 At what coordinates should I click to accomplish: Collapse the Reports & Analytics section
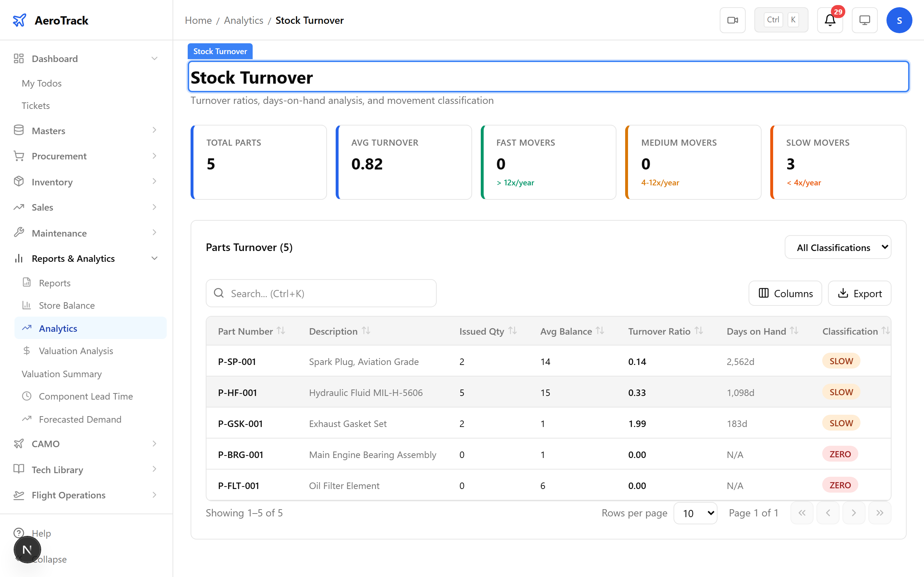click(x=154, y=258)
